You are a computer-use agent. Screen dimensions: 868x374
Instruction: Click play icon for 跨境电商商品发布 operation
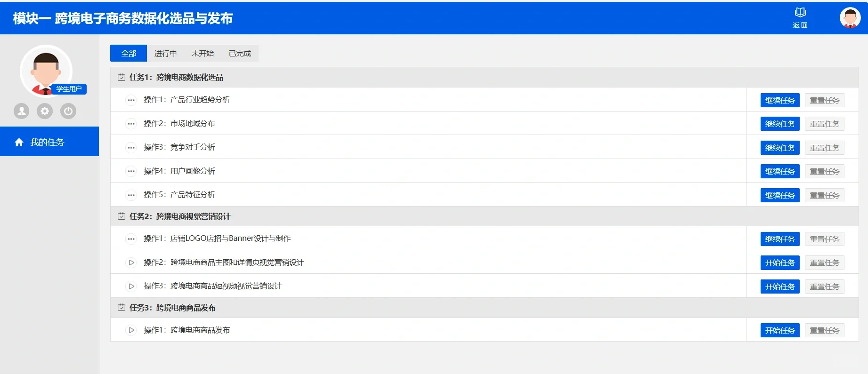point(131,330)
